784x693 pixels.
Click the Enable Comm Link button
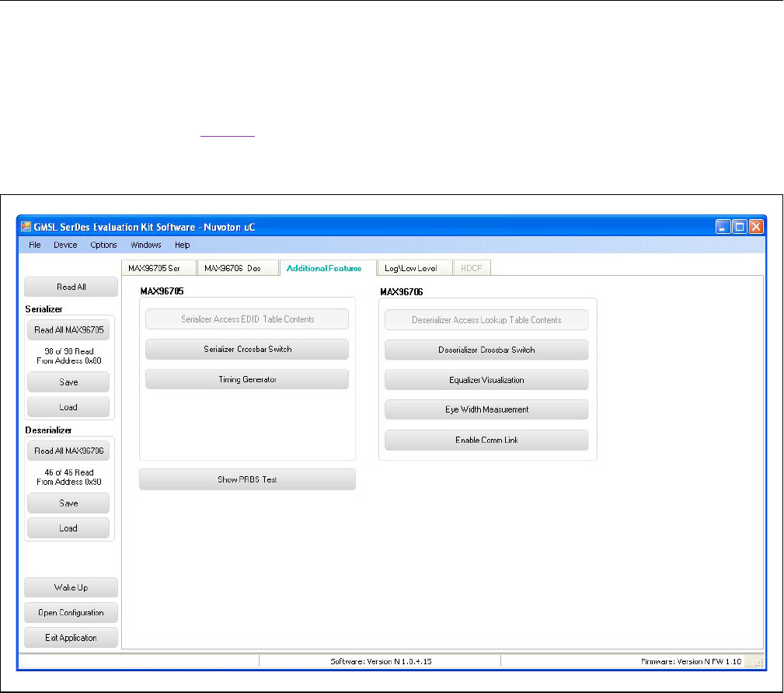(x=486, y=440)
